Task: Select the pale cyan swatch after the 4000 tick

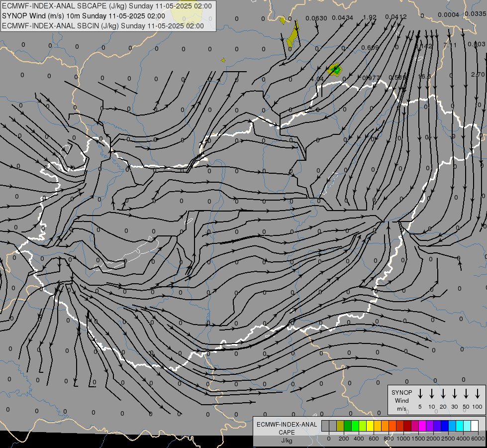Action: 467,426
